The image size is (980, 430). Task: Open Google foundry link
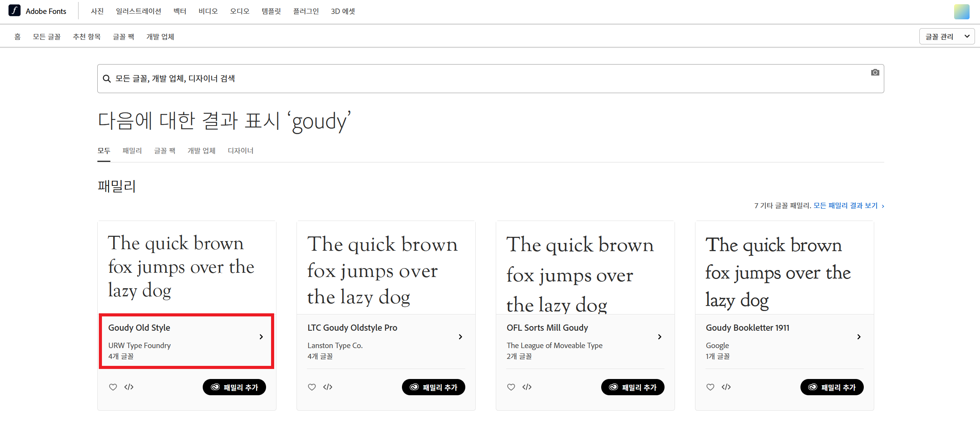tap(717, 345)
